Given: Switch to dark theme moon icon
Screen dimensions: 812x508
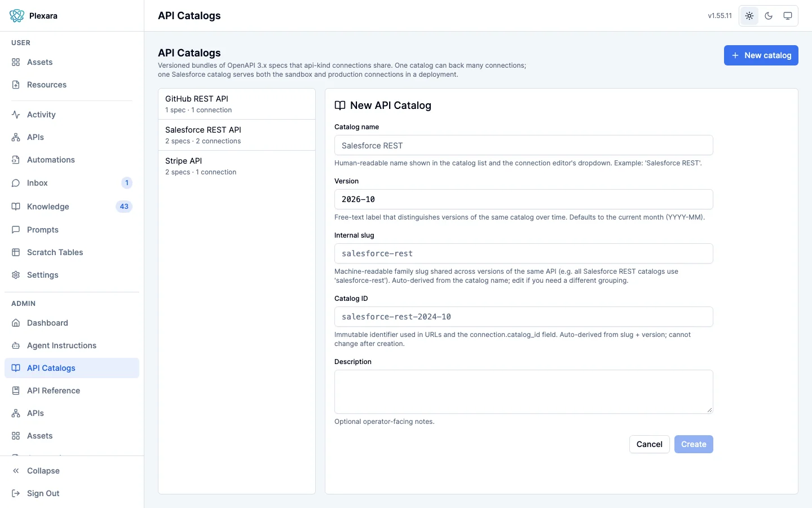Looking at the screenshot, I should click(x=769, y=16).
